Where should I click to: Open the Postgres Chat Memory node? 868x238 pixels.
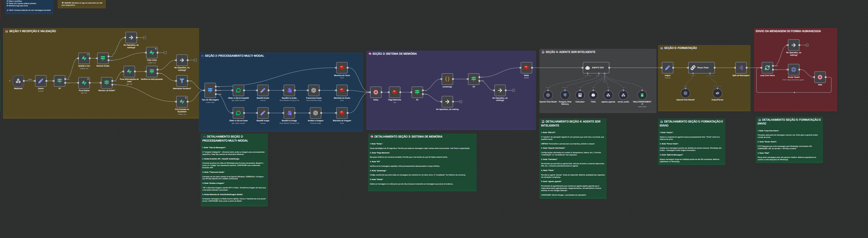(565, 95)
